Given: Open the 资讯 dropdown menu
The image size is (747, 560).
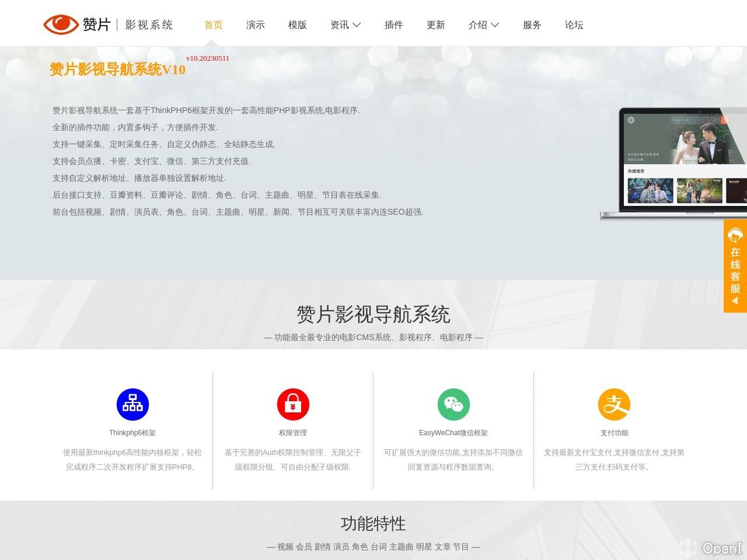Looking at the screenshot, I should click(345, 24).
